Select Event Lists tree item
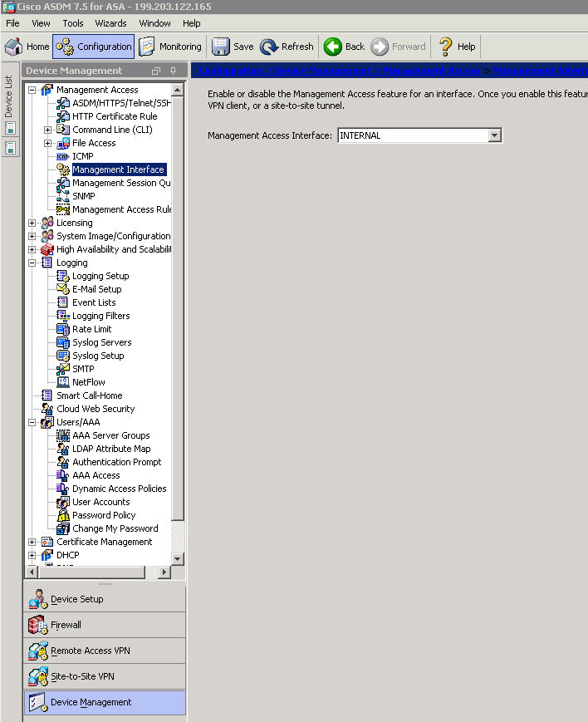This screenshot has width=588, height=722. tap(94, 302)
